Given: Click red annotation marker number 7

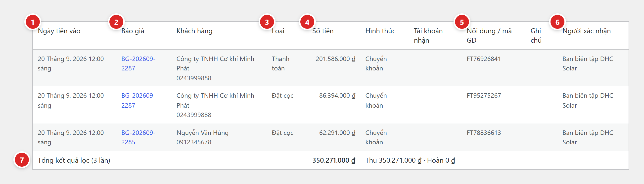Looking at the screenshot, I should pyautogui.click(x=22, y=160).
